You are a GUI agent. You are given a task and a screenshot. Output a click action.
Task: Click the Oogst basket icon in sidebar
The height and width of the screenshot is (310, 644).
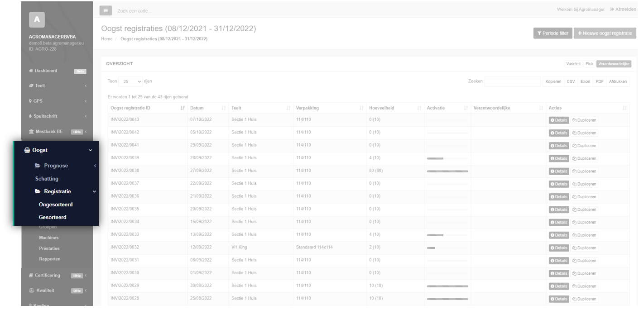27,150
